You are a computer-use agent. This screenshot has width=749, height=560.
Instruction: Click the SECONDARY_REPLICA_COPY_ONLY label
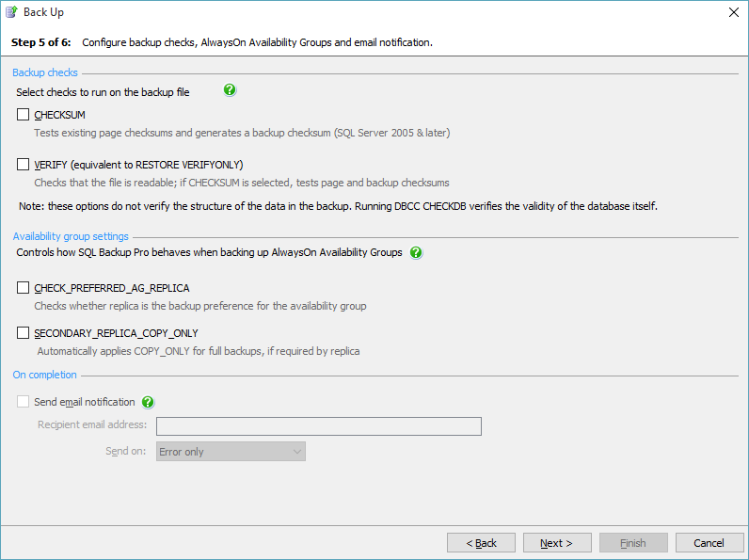116,333
